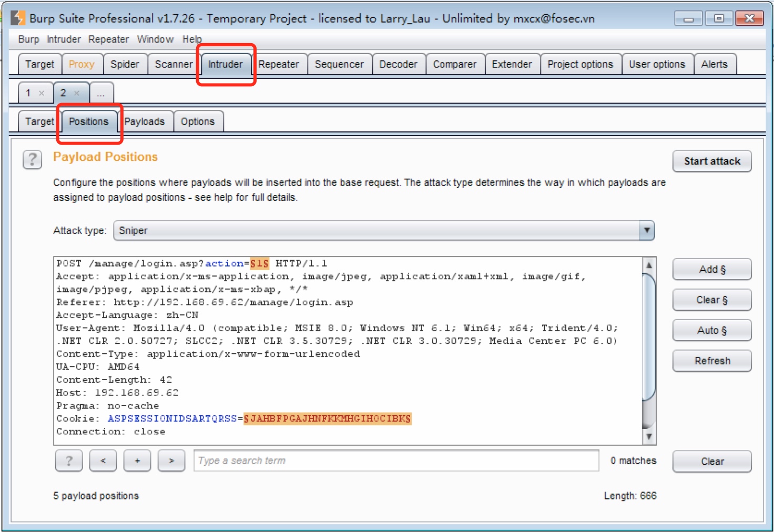The width and height of the screenshot is (774, 532).
Task: Click the 'Content-Length: 42' header line
Action: point(114,380)
